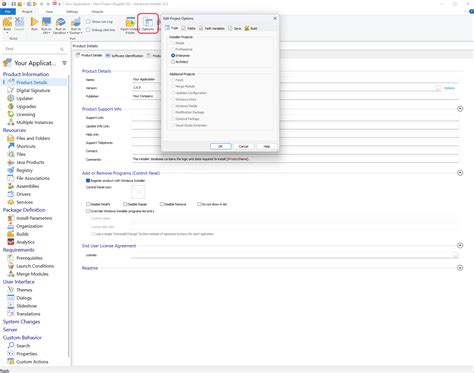This screenshot has height=373, width=474.
Task: Enable the Disable Modify checkbox
Action: click(x=88, y=204)
